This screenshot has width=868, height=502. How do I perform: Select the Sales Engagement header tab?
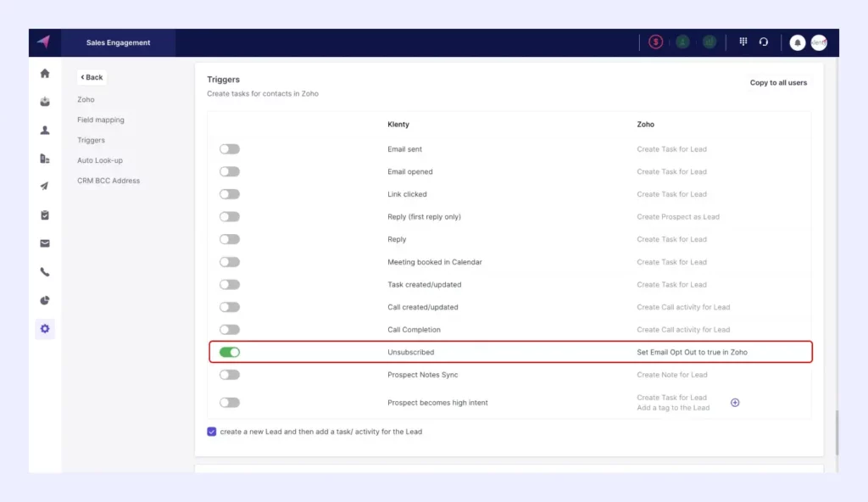click(118, 42)
